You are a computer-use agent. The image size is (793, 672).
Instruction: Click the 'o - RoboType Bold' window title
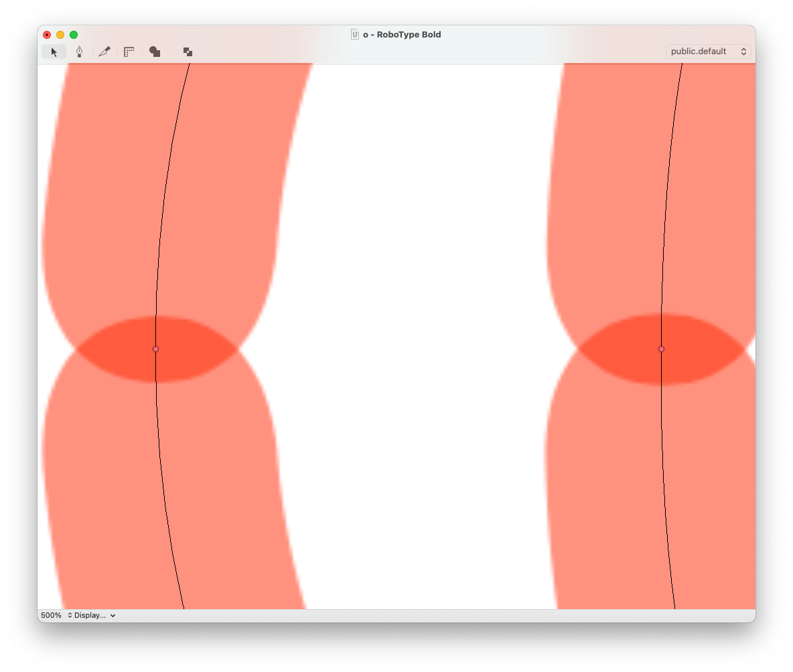(402, 34)
